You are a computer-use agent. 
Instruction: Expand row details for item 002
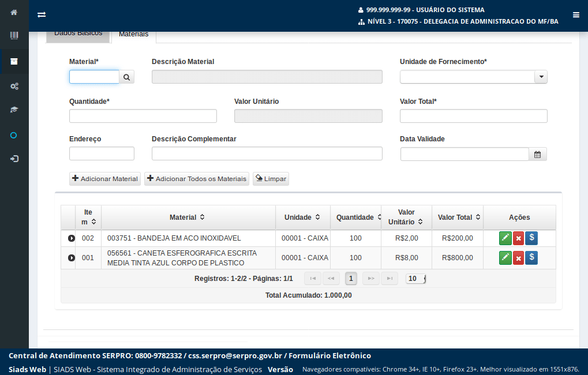pyautogui.click(x=71, y=238)
